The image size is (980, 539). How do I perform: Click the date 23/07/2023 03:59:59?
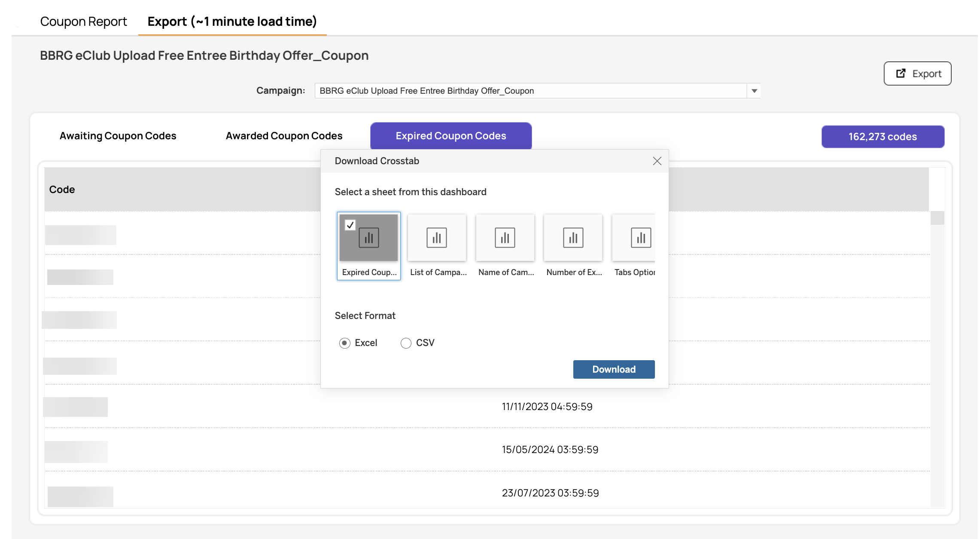[x=550, y=493]
